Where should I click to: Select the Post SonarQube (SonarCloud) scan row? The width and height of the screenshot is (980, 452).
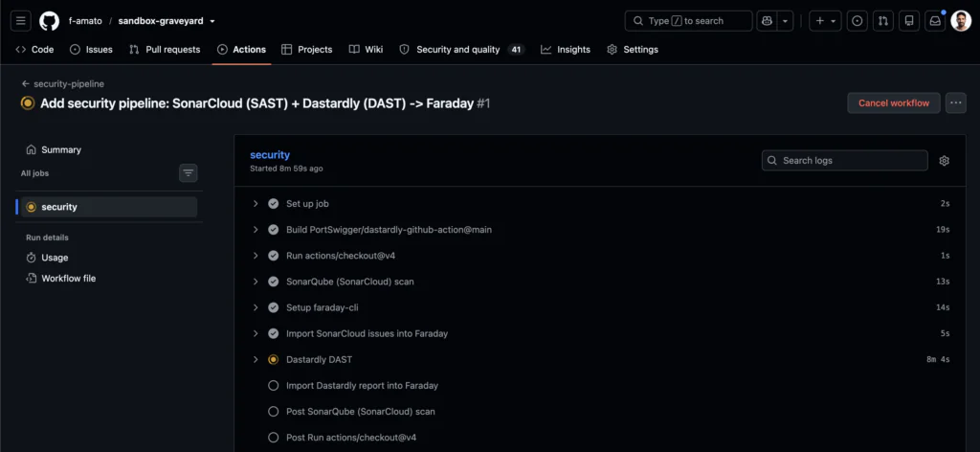click(601, 412)
